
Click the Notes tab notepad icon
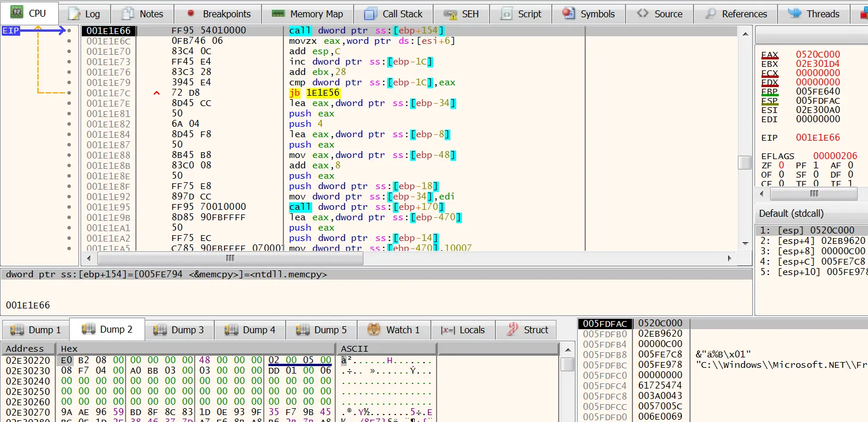(128, 14)
